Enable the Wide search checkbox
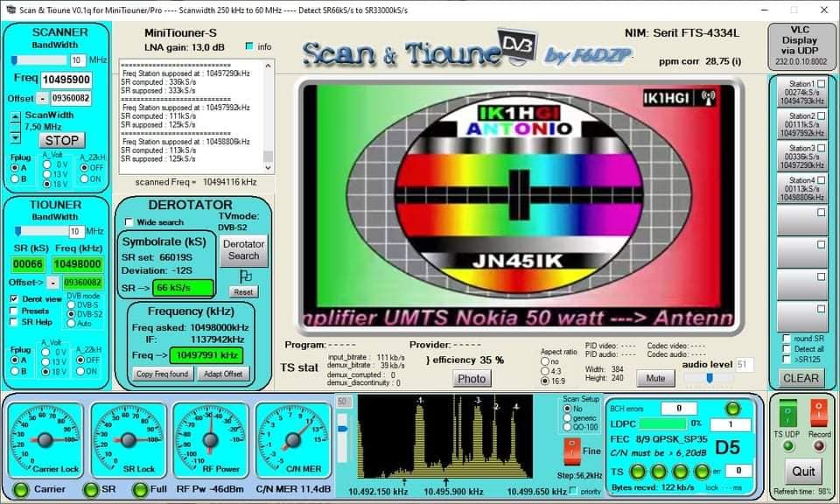Image resolution: width=840 pixels, height=504 pixels. point(129,221)
